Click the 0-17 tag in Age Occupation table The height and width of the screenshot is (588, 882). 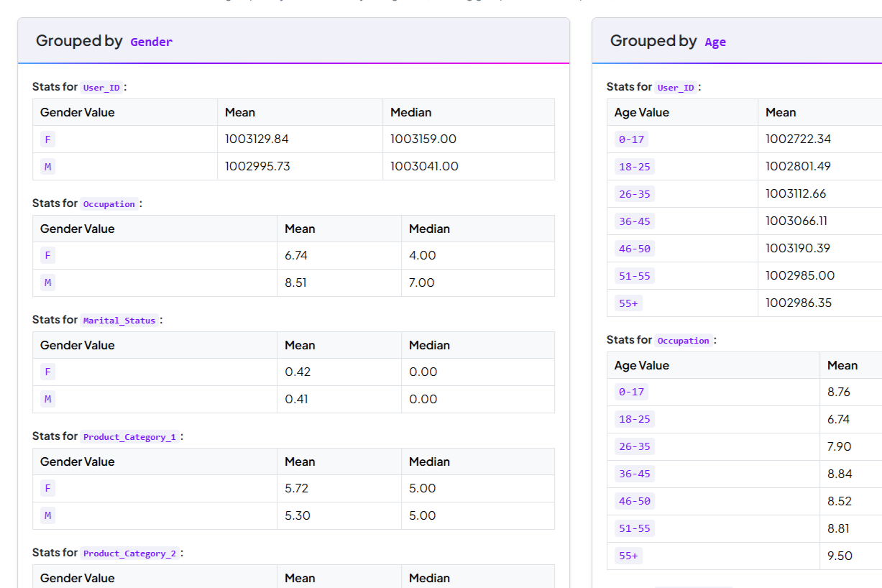[x=631, y=392]
